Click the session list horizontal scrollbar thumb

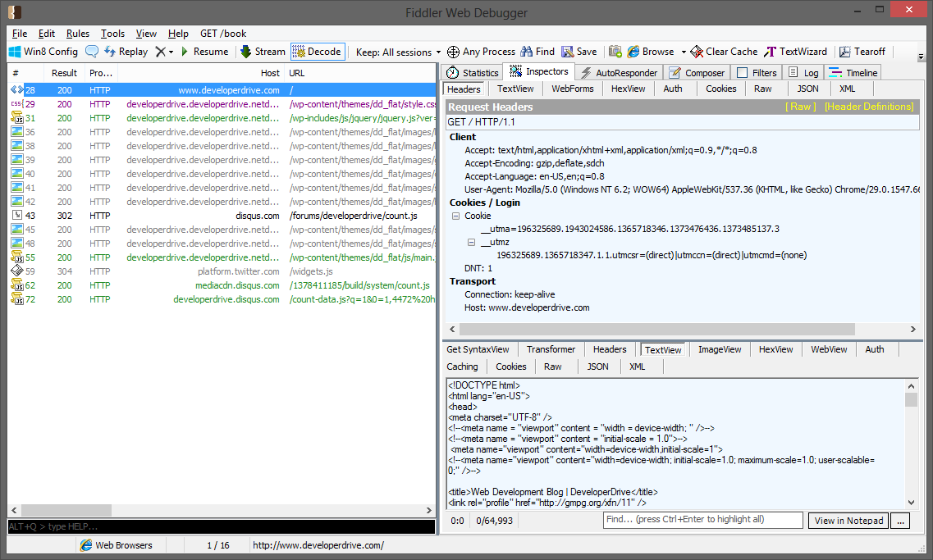[66, 511]
